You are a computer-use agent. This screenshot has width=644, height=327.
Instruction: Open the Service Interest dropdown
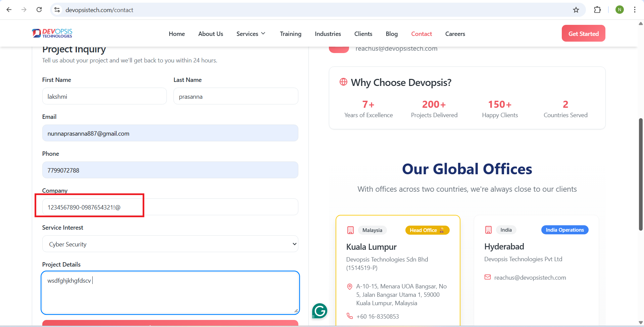point(170,244)
